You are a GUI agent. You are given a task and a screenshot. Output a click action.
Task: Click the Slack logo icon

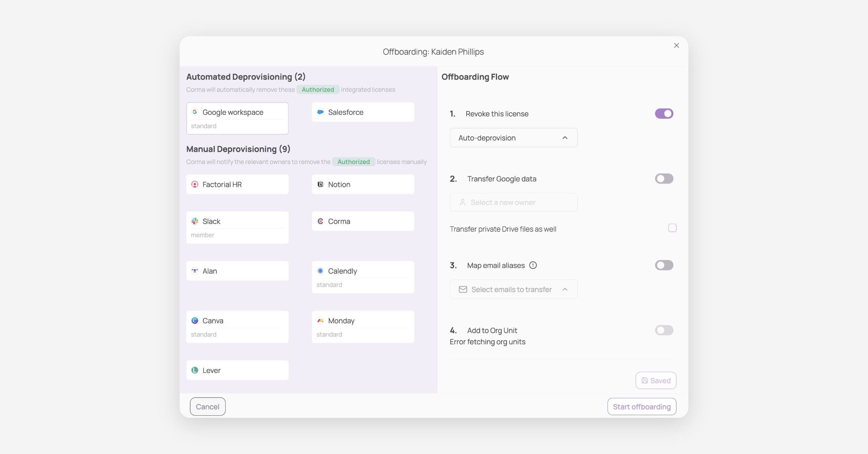pyautogui.click(x=195, y=221)
